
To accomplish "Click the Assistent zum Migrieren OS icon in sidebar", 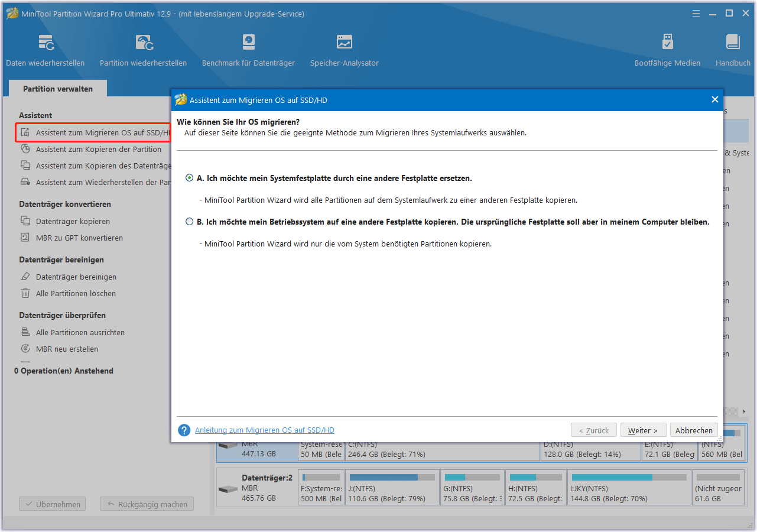I will coord(25,133).
